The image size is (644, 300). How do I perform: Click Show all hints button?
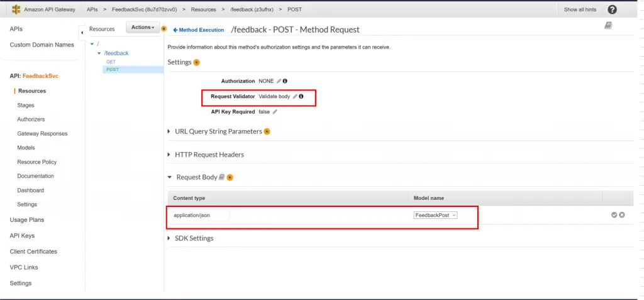pyautogui.click(x=580, y=9)
